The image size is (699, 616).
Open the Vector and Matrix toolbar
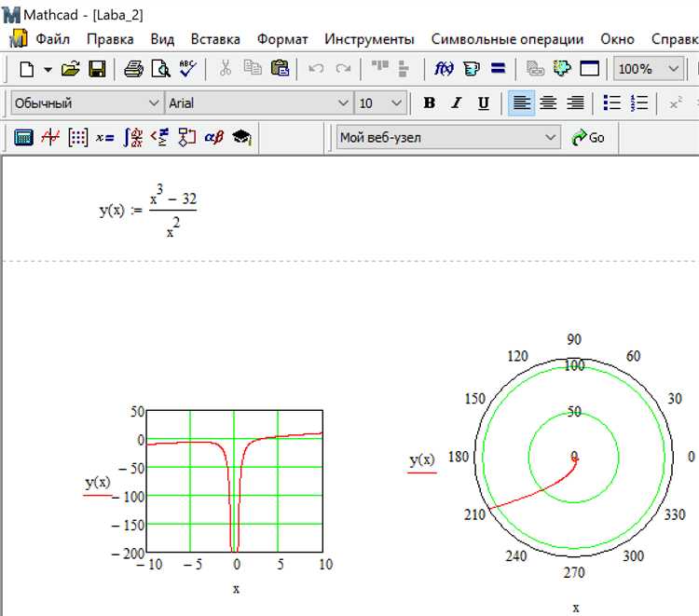(x=77, y=137)
